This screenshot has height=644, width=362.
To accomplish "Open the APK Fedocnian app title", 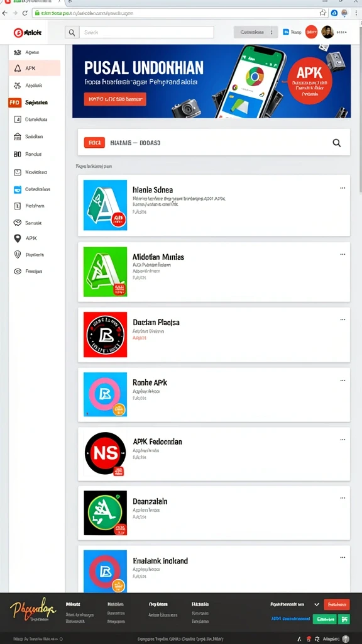I will [157, 442].
